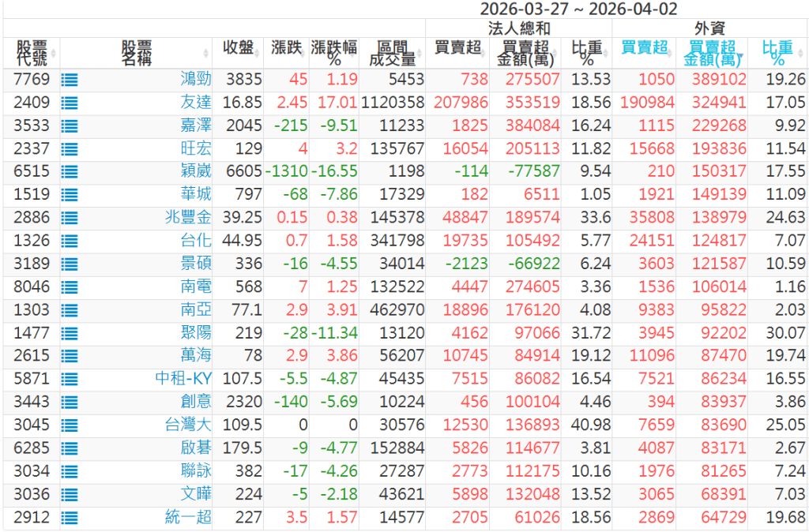Click the list icon beside 兆豐金
This screenshot has width=809, height=532.
click(x=69, y=217)
